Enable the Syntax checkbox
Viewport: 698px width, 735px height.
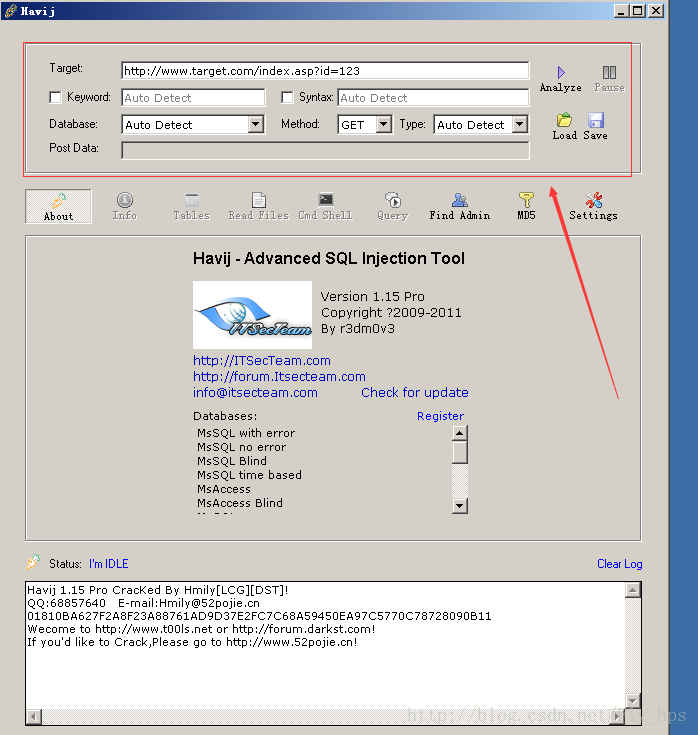[x=287, y=97]
